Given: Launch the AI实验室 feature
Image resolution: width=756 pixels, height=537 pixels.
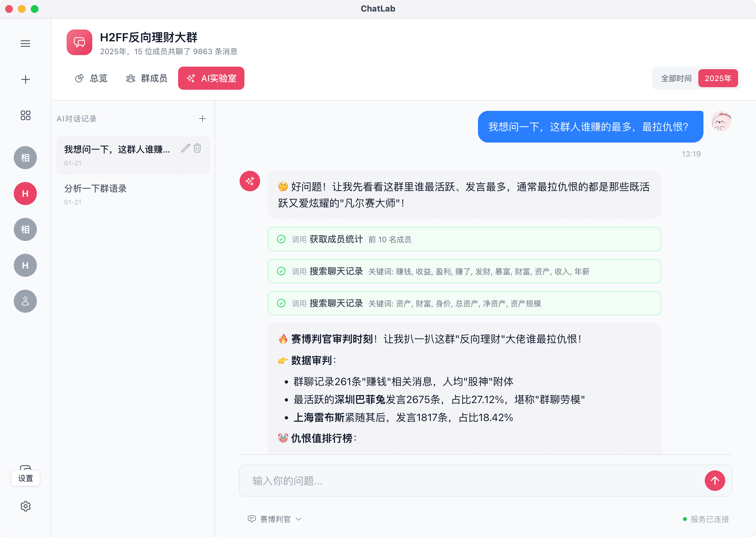Looking at the screenshot, I should pyautogui.click(x=211, y=78).
